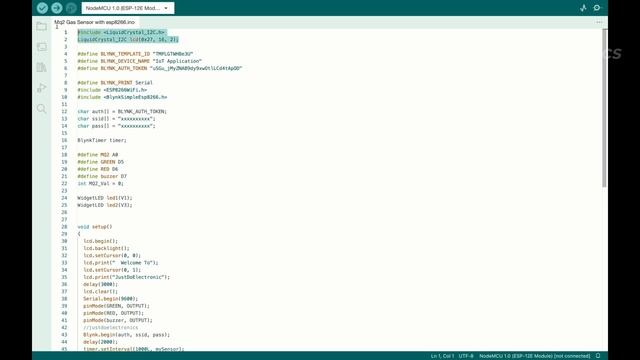Click the lcd.backlight(); line
Screen dimensions: 640x360
coord(106,248)
